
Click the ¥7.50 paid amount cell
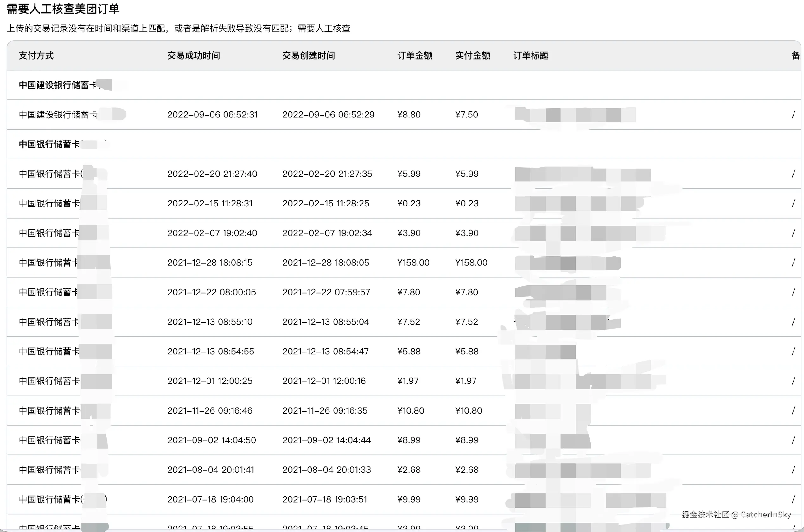467,115
